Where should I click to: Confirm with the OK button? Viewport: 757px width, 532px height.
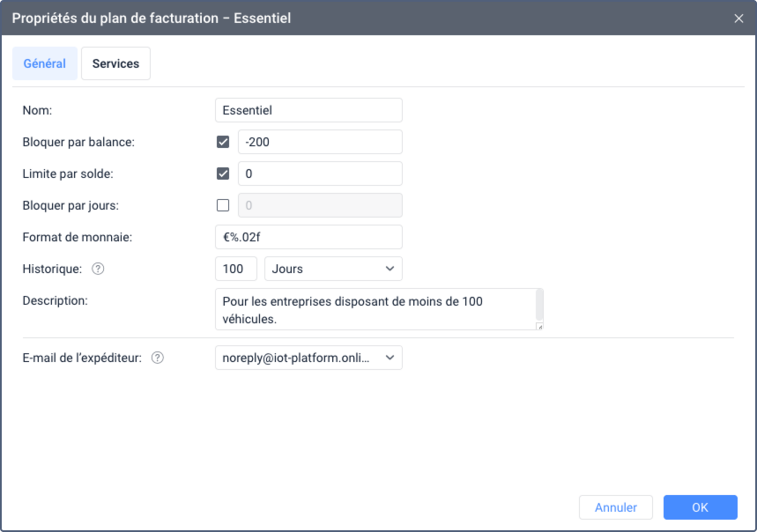(x=700, y=507)
